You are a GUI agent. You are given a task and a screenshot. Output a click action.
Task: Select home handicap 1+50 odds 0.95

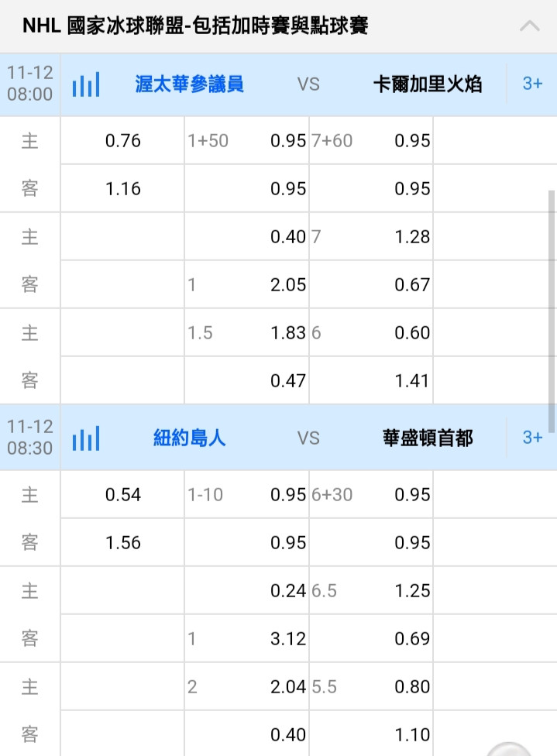[x=247, y=141]
